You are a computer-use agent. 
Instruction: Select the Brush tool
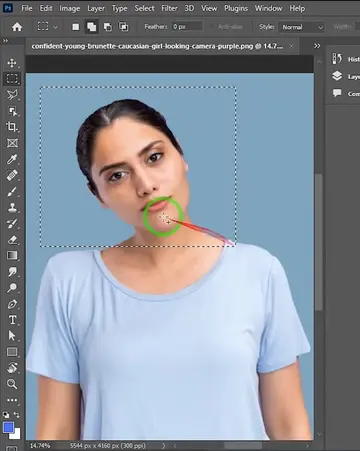[12, 191]
